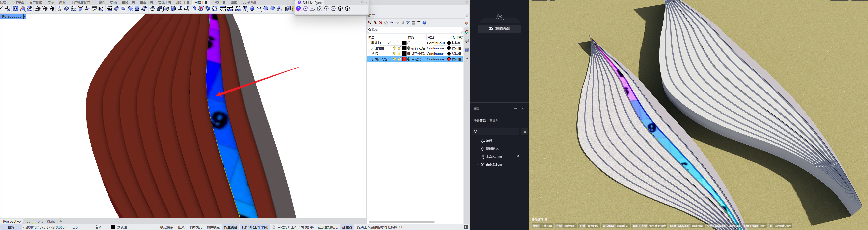This screenshot has width=868, height=230.
Task: Click the camera screenshot icon in D5 LiveSync
Action: [320, 9]
